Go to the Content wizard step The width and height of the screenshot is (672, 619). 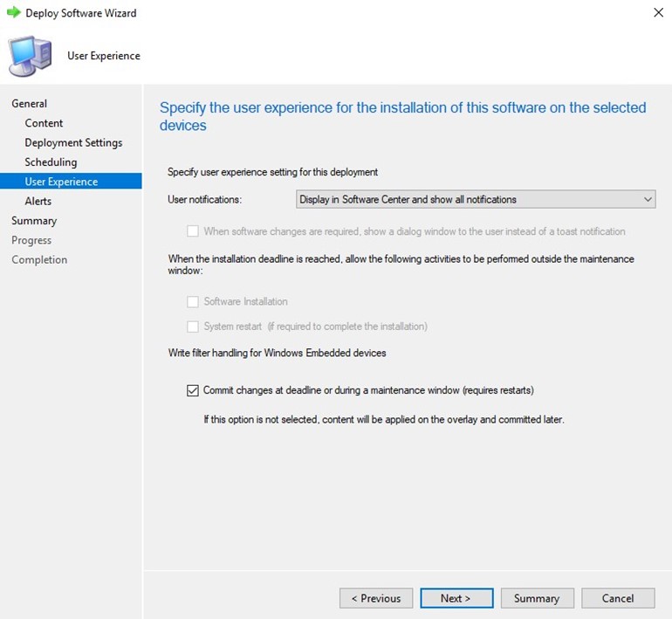coord(44,123)
